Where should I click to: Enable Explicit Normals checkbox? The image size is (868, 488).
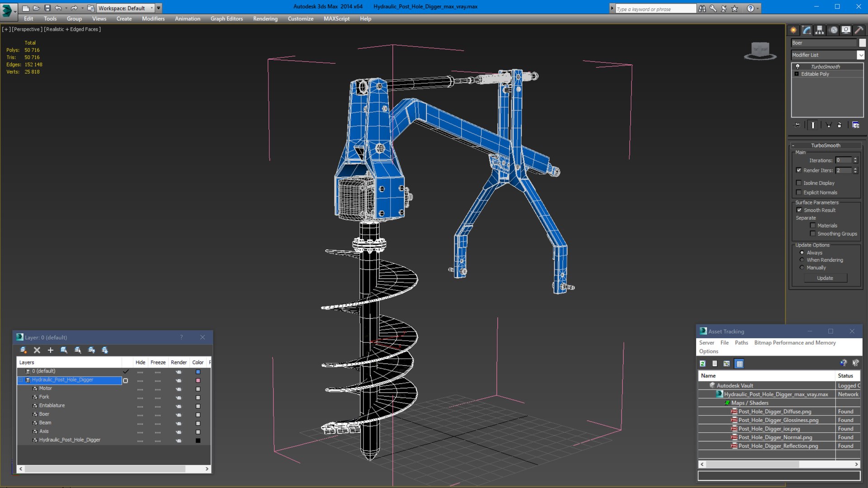(799, 193)
